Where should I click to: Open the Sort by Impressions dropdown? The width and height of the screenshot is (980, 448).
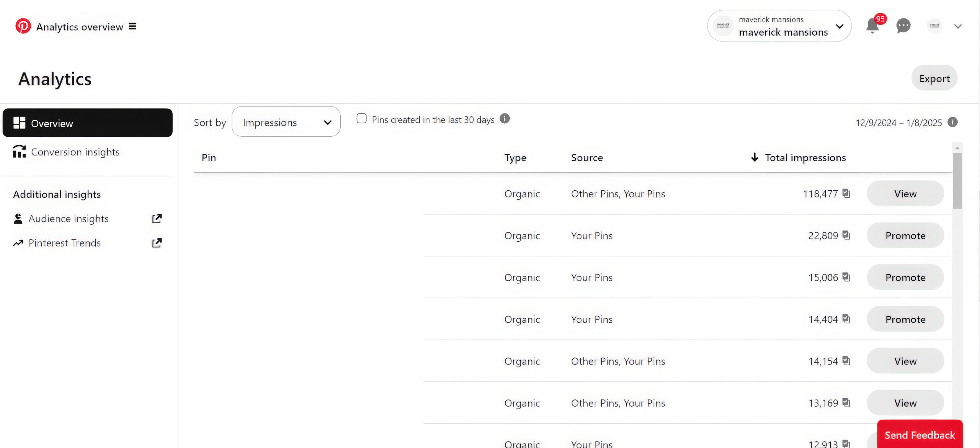click(x=286, y=122)
